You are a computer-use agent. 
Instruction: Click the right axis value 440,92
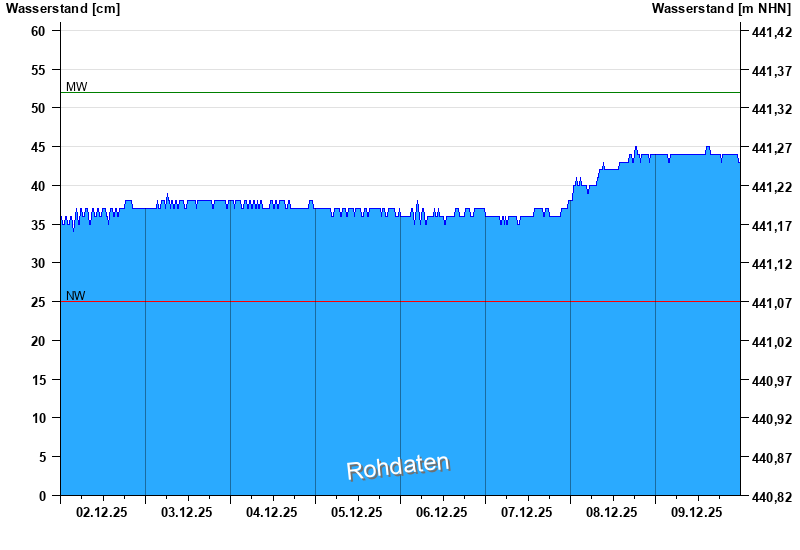(772, 419)
